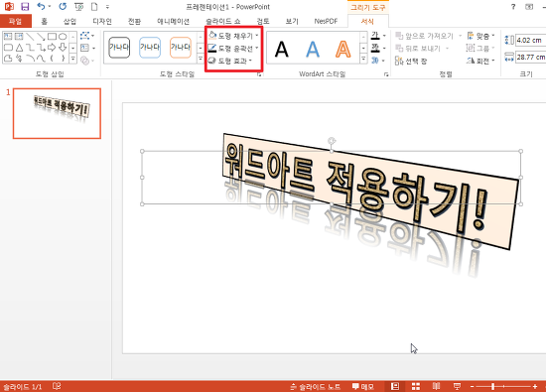Switch to the 삽입 (Insert) tab
Screen dimensions: 546x392
click(x=69, y=21)
